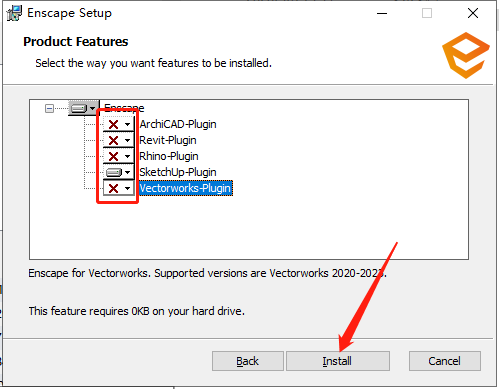Click the Install button
Screen dimensions: 499x389
[338, 361]
